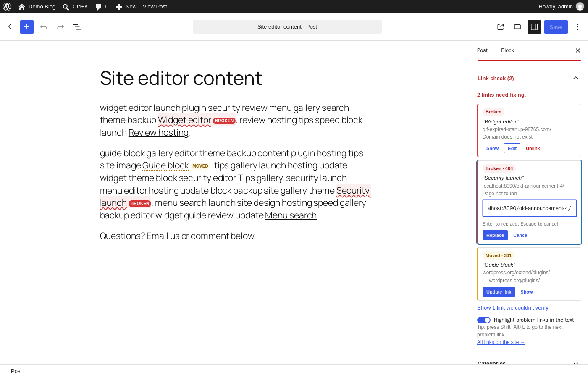Click the Review hosting link in text

click(x=158, y=133)
